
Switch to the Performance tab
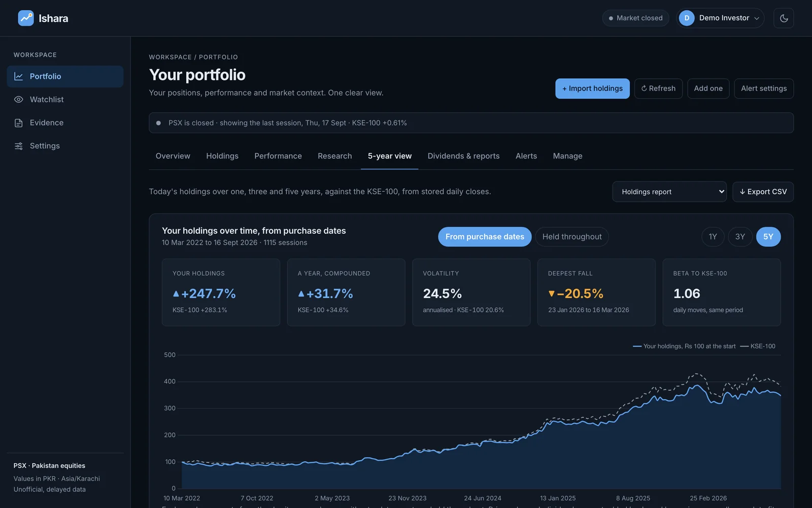(x=278, y=156)
